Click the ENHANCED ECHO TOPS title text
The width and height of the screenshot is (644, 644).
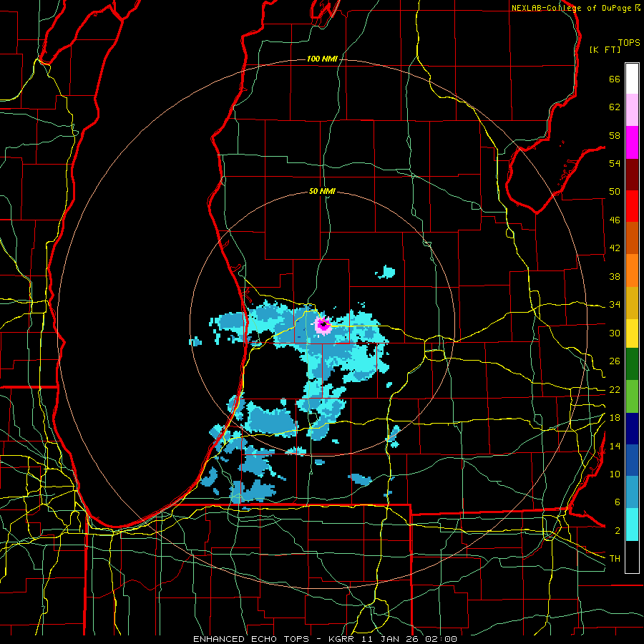(251, 639)
